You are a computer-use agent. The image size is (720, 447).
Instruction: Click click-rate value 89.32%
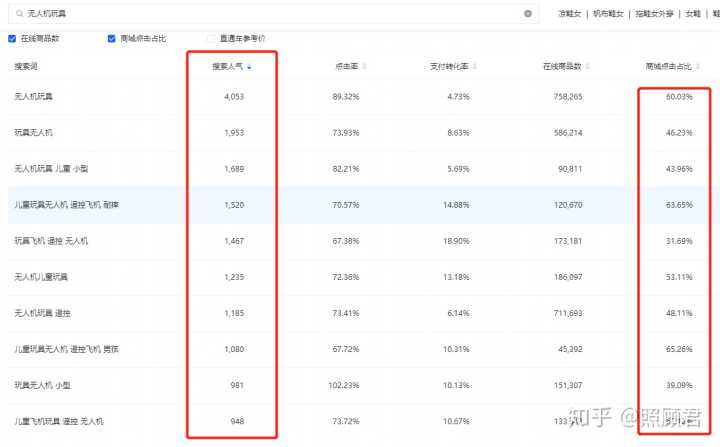(346, 96)
